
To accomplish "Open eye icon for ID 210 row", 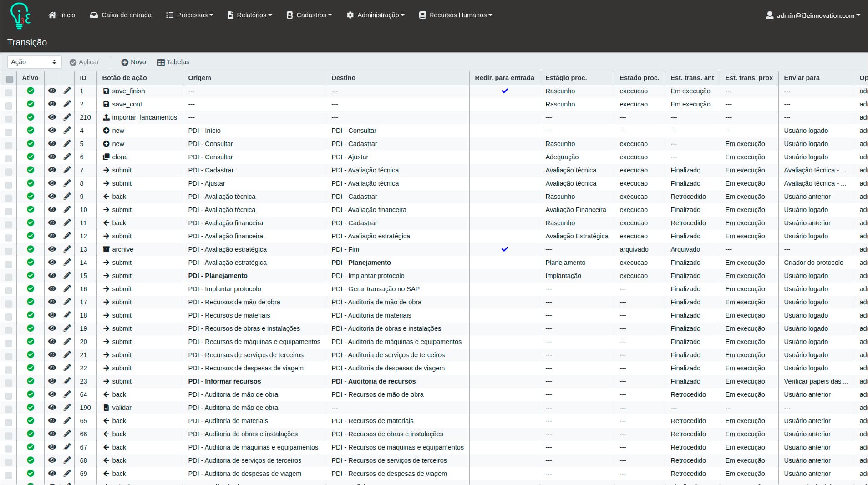I will coord(52,117).
